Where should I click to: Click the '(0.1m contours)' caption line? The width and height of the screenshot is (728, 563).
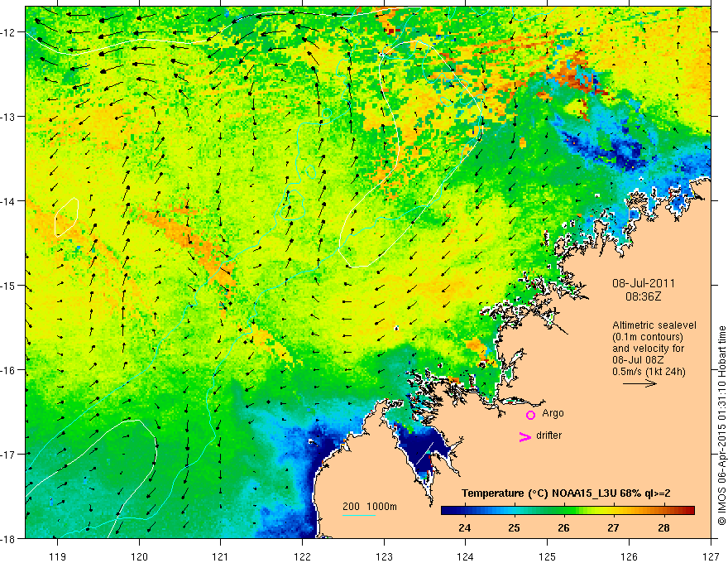pos(648,337)
